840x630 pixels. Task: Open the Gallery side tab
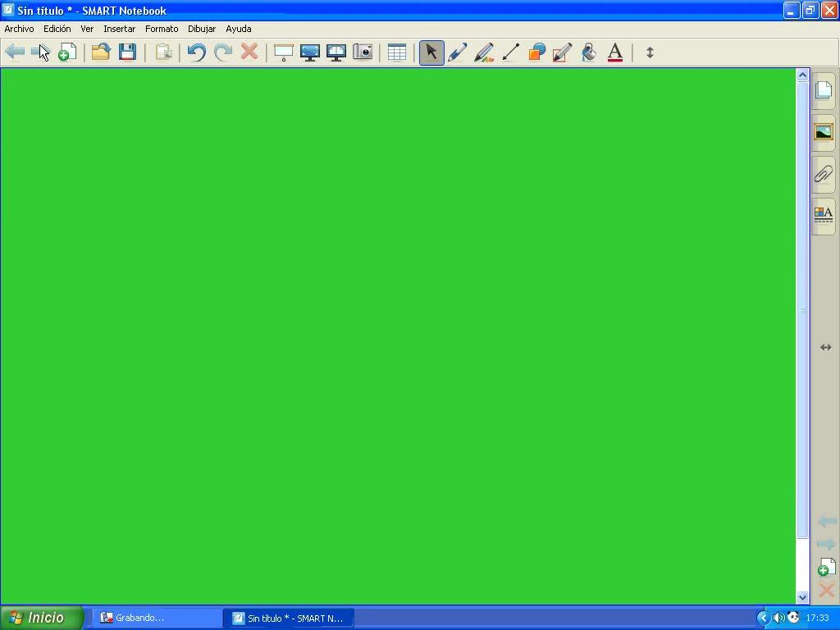click(824, 132)
